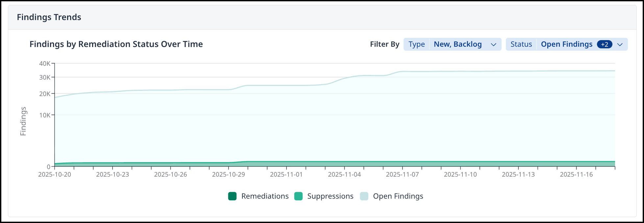
Task: Pick the 2025-10-29 axis date label
Action: click(x=228, y=175)
